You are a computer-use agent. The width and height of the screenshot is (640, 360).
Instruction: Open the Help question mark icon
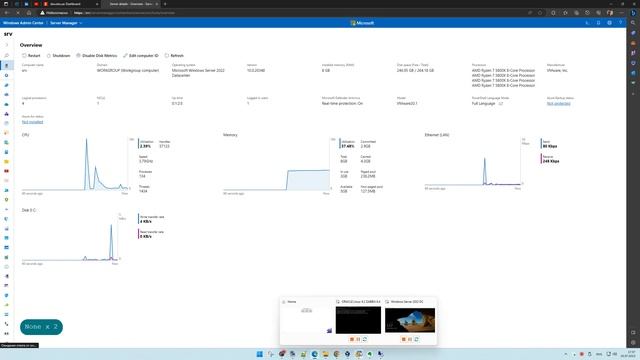[620, 23]
